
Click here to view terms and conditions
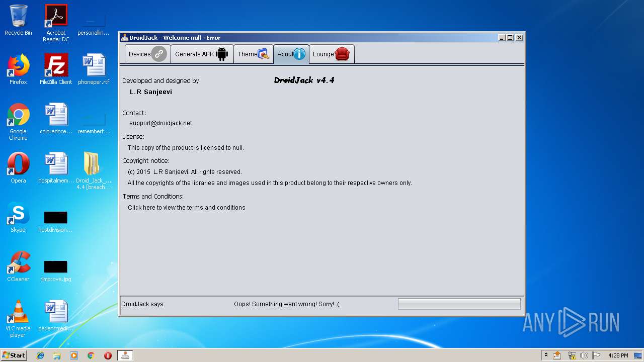[x=187, y=207]
